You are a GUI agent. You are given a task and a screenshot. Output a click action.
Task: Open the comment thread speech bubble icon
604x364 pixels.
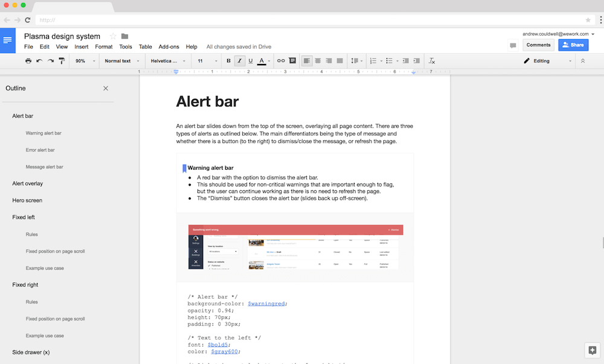tap(513, 45)
